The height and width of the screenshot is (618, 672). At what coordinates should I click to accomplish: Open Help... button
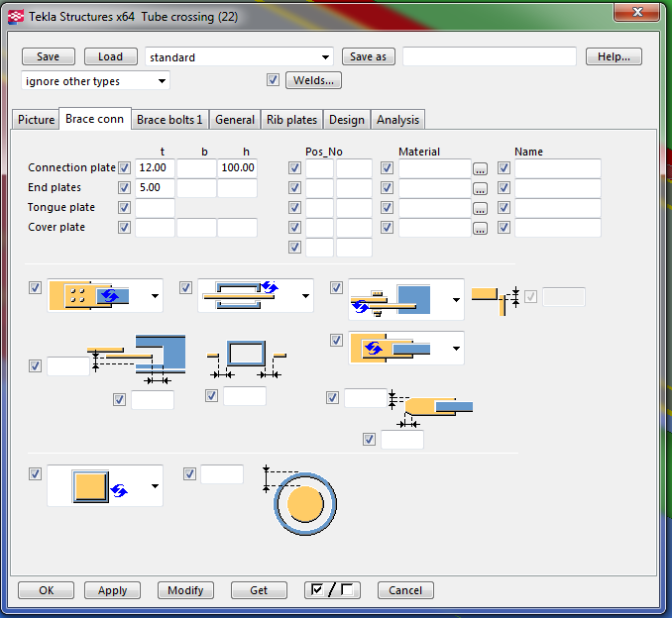[614, 56]
